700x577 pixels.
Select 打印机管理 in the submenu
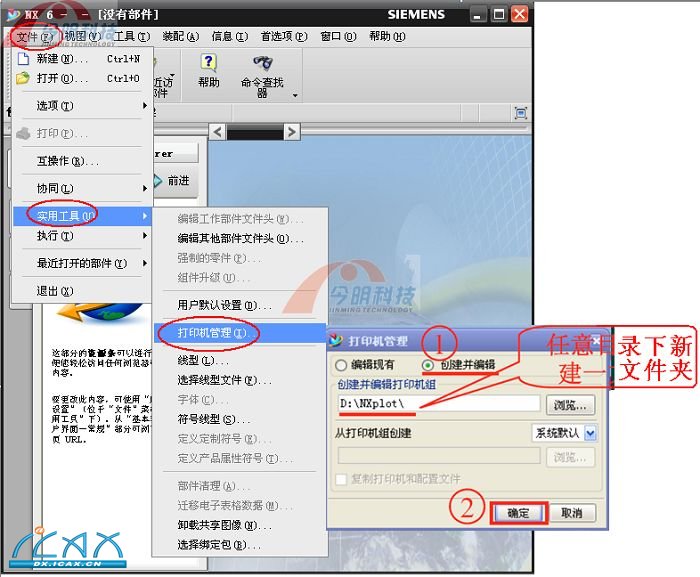240,333
